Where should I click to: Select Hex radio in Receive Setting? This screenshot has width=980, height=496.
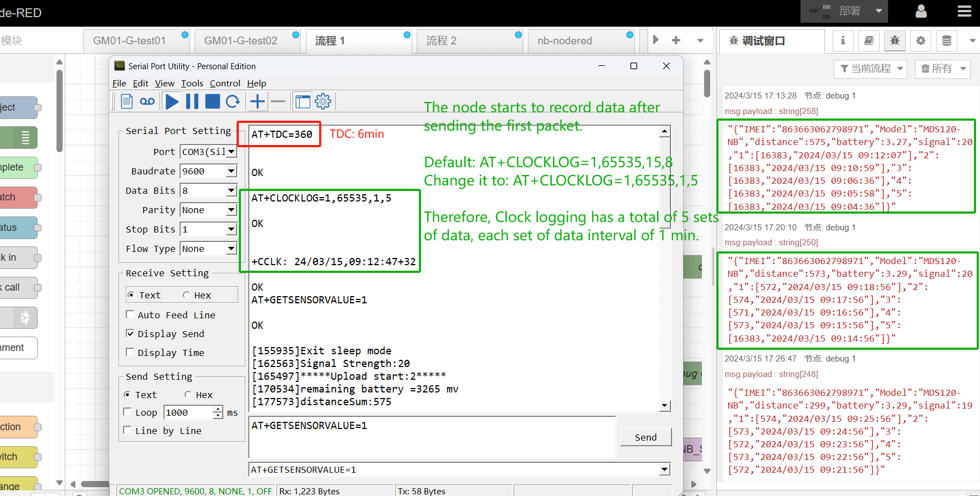pyautogui.click(x=186, y=295)
